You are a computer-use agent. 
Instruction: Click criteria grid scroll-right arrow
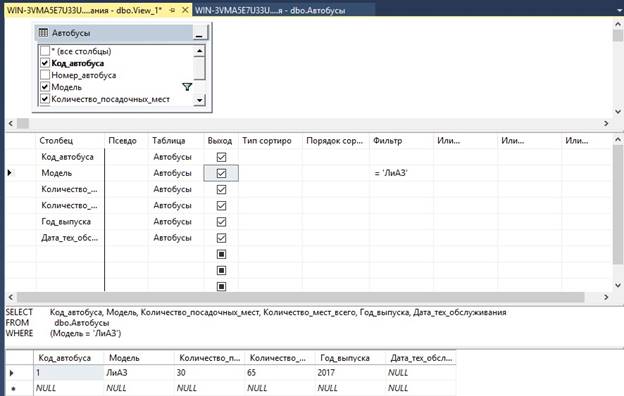pyautogui.click(x=606, y=297)
